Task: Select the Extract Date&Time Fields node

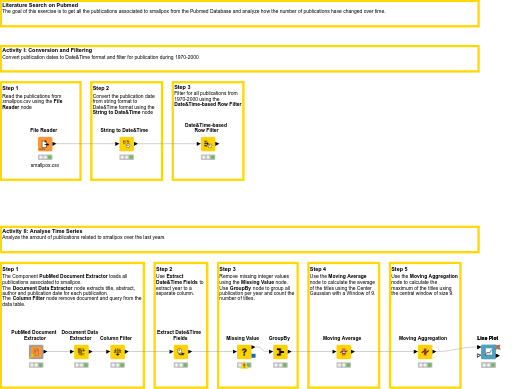Action: point(181,352)
